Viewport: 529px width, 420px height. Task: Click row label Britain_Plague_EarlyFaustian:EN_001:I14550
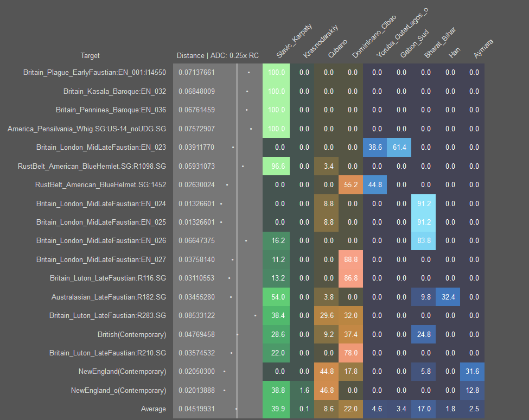[x=94, y=73]
